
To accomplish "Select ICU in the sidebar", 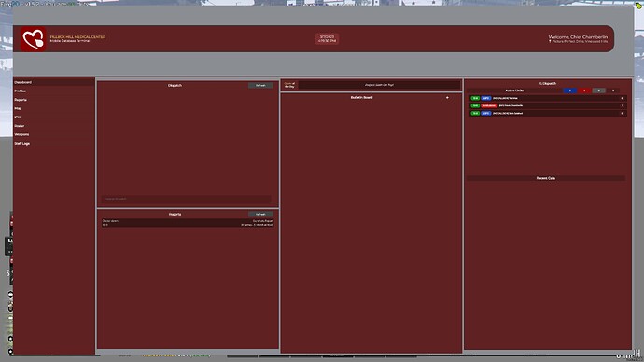I will point(54,118).
